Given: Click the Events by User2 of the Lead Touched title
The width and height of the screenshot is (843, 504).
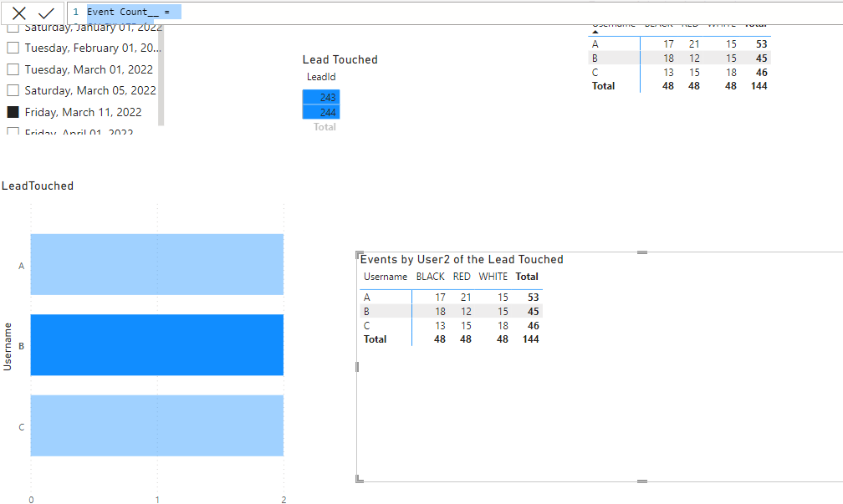Looking at the screenshot, I should click(462, 259).
